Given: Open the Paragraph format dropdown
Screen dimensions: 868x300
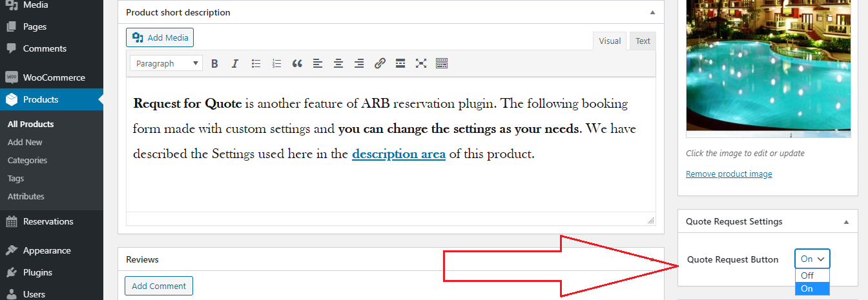Looking at the screenshot, I should pos(166,63).
